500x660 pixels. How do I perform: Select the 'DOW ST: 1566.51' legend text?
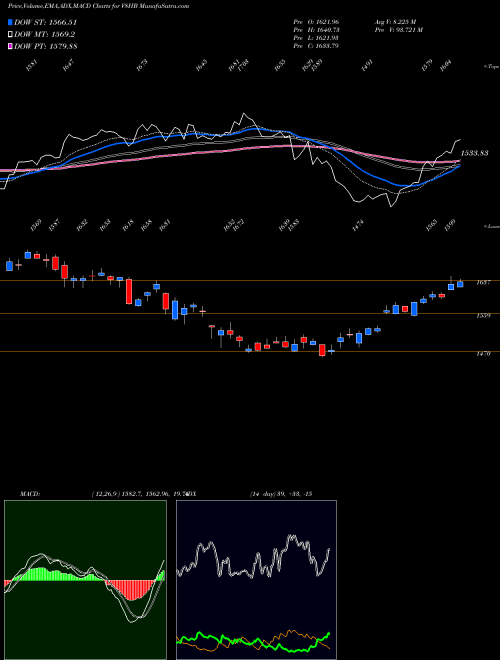[x=45, y=23]
